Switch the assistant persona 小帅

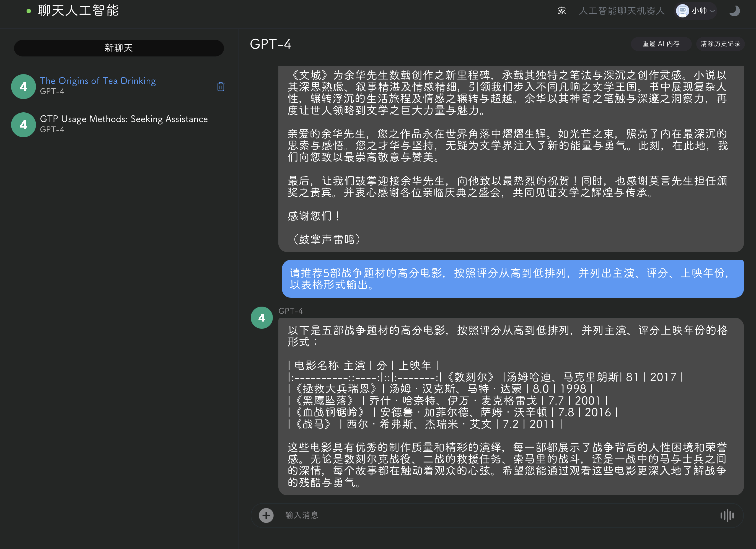click(x=699, y=11)
